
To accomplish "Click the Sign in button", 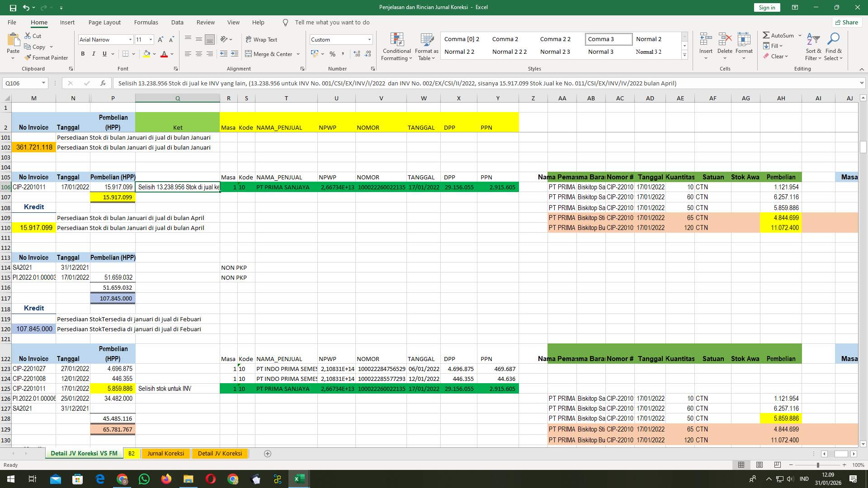I will coord(766,7).
